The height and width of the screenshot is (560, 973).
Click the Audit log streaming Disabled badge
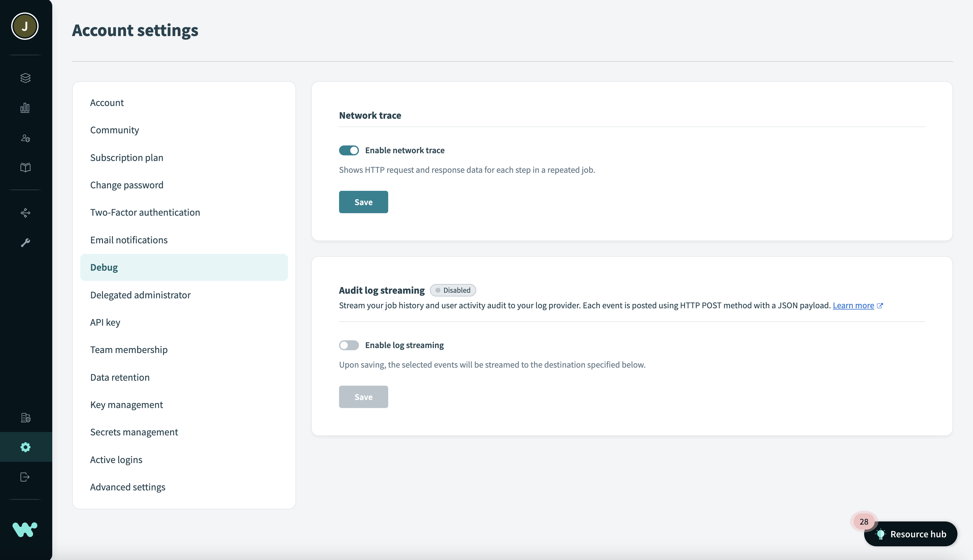454,290
